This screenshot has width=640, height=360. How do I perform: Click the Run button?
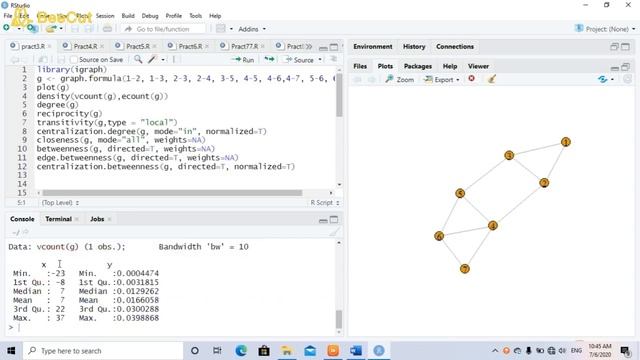pyautogui.click(x=242, y=60)
